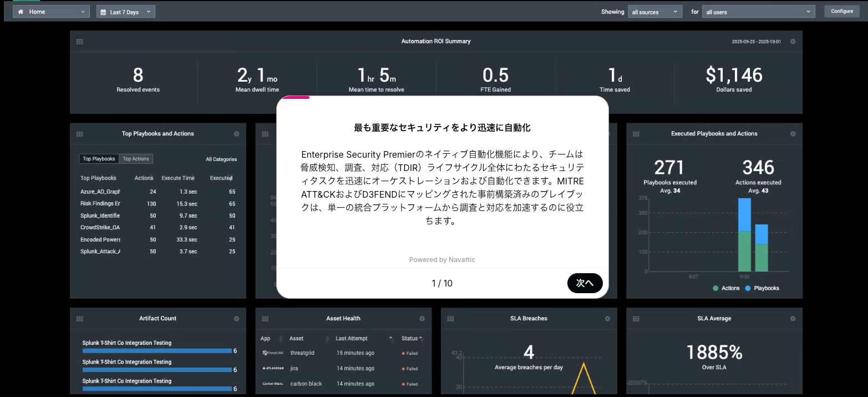This screenshot has width=868, height=397.
Task: Click the 0.5 FTE Gained metric
Action: coord(496,80)
